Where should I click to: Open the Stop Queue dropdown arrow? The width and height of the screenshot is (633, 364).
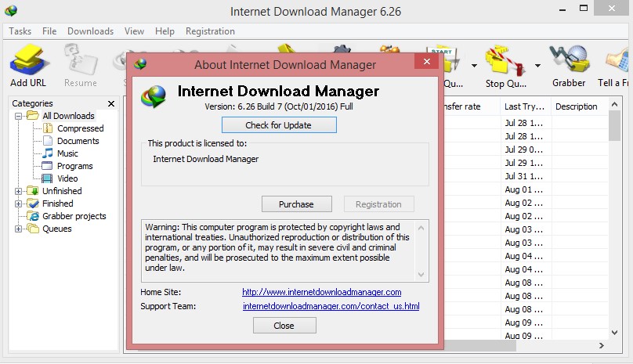tap(537, 66)
